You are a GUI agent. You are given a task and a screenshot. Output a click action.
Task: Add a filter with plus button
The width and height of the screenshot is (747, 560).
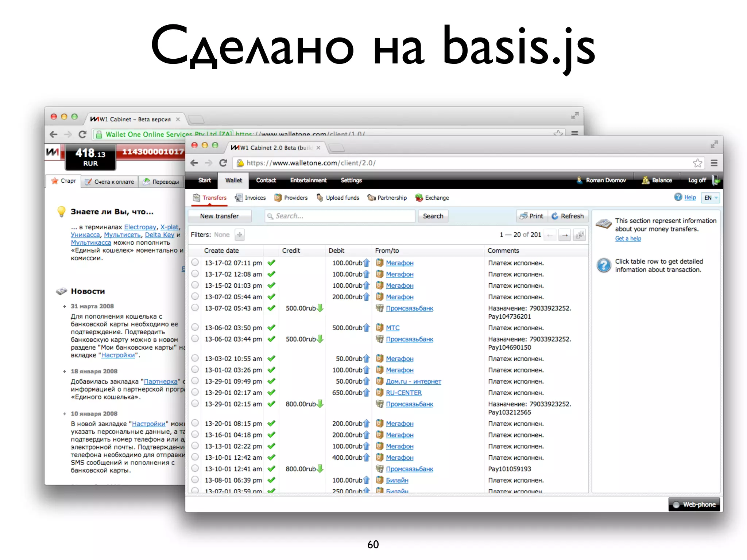coord(240,235)
